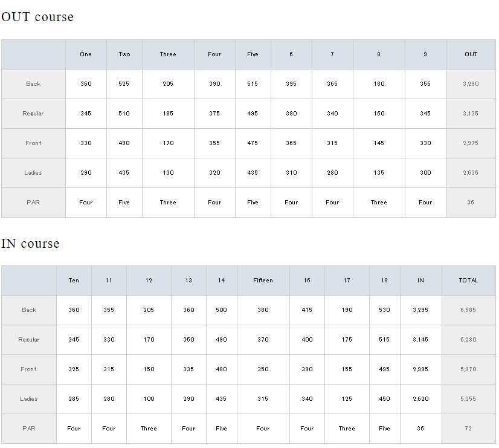Select the Regular IN total 3,145
Viewport: 499px width, 448px height.
tap(420, 340)
